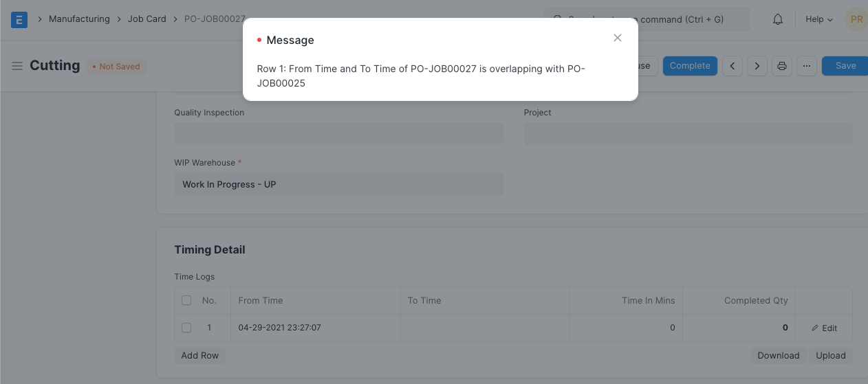Open the notifications bell
The width and height of the screenshot is (868, 384).
[778, 19]
